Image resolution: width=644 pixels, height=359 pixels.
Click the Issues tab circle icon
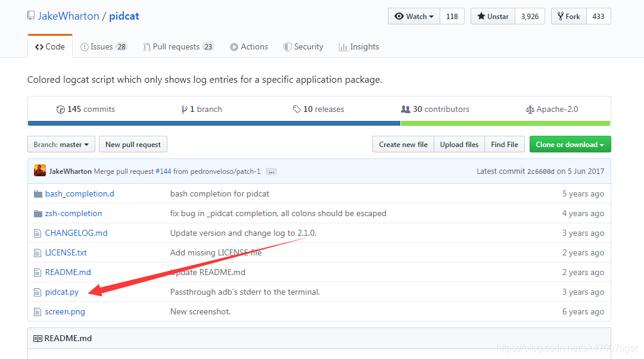click(84, 47)
